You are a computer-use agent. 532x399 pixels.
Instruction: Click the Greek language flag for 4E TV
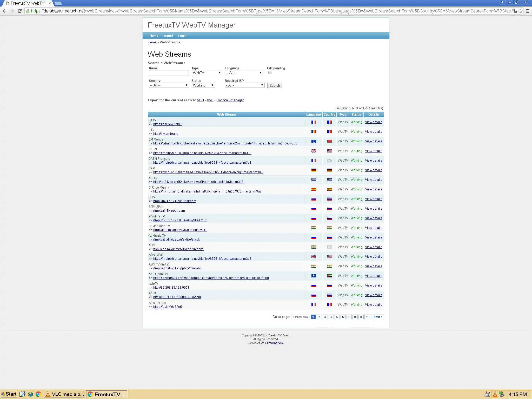coord(314,180)
